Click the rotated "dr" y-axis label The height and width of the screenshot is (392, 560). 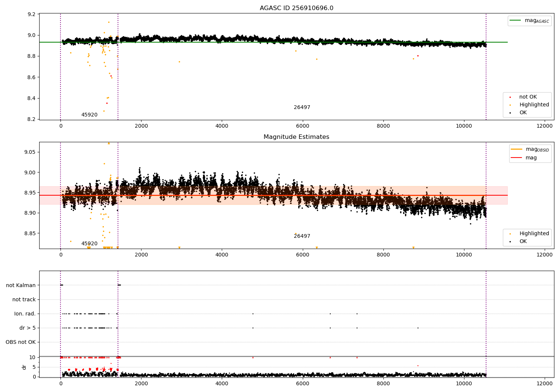point(24,367)
